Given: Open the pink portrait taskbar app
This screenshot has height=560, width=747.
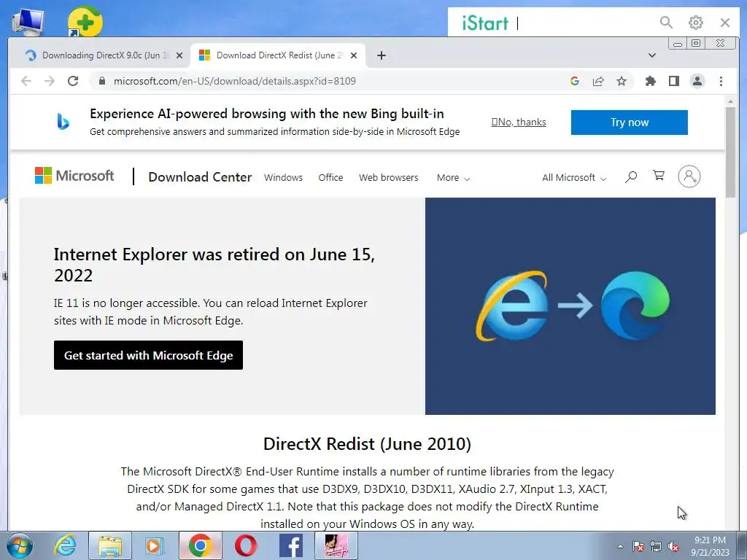Looking at the screenshot, I should click(336, 545).
